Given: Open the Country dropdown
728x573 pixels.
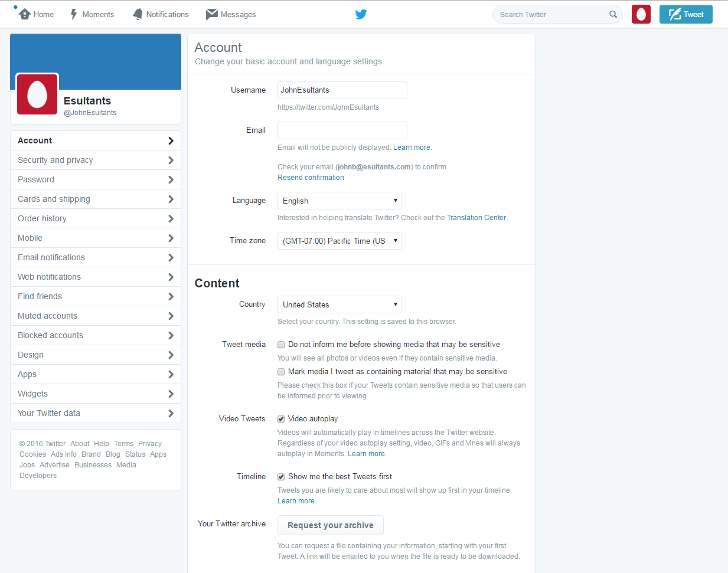Looking at the screenshot, I should [339, 304].
